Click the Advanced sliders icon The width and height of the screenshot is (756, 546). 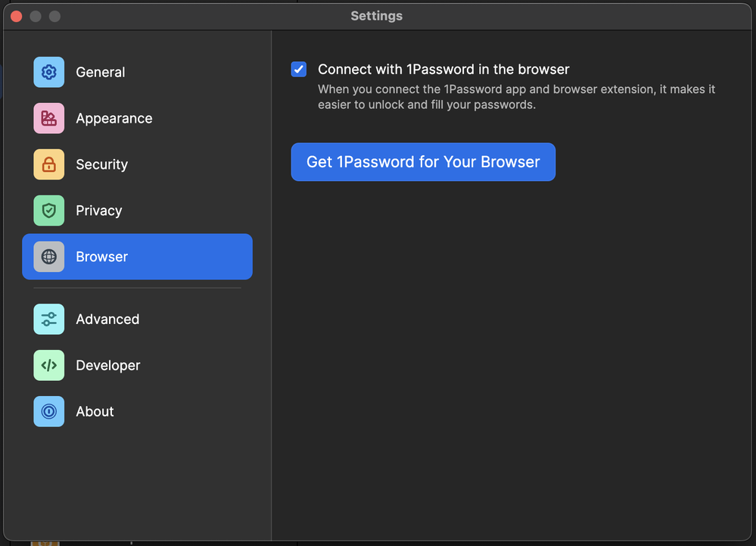pyautogui.click(x=48, y=319)
